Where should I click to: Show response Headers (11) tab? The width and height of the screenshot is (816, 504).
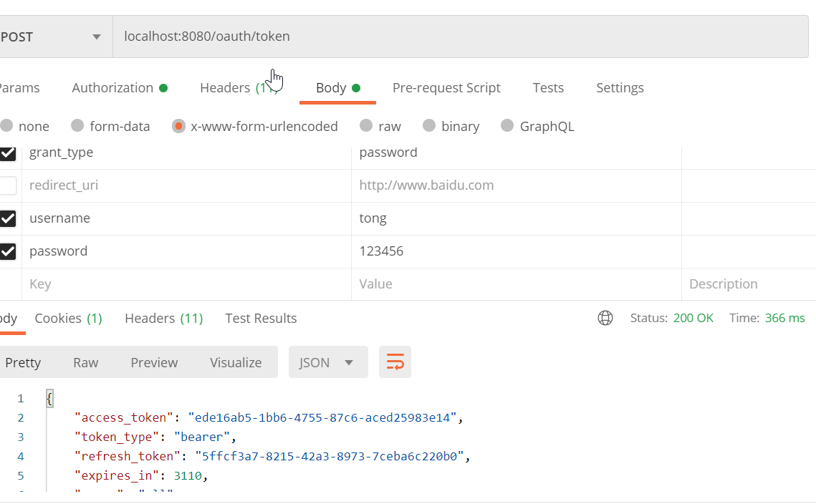[163, 319]
